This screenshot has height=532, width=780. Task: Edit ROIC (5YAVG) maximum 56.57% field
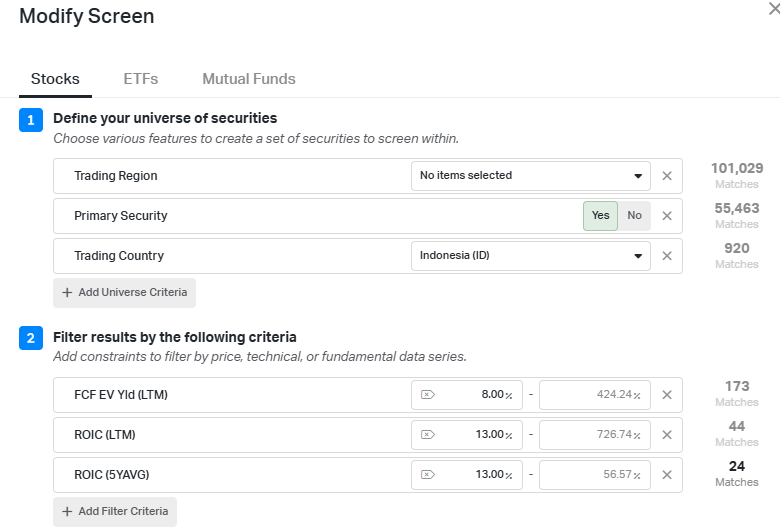coord(595,475)
